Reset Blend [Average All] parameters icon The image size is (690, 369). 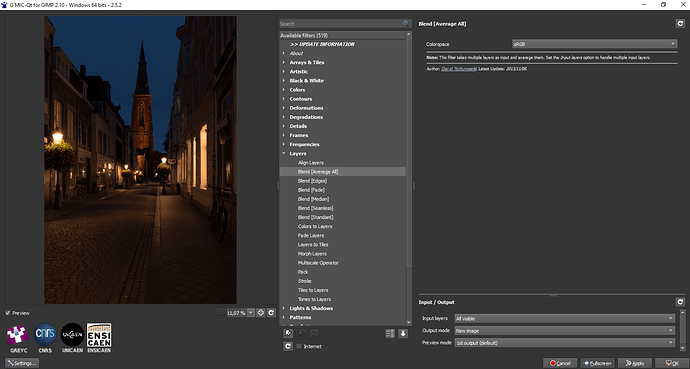680,24
